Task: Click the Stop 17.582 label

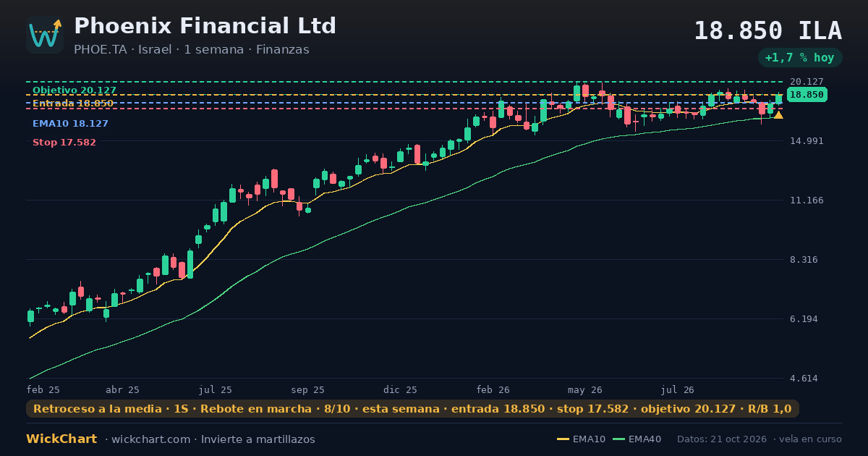Action: point(64,143)
